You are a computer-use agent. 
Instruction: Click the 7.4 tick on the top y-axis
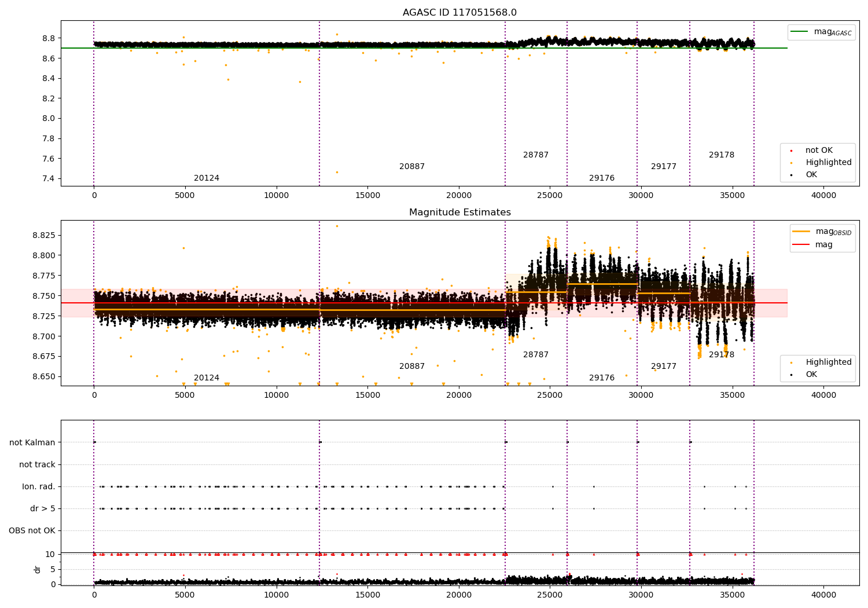point(50,178)
